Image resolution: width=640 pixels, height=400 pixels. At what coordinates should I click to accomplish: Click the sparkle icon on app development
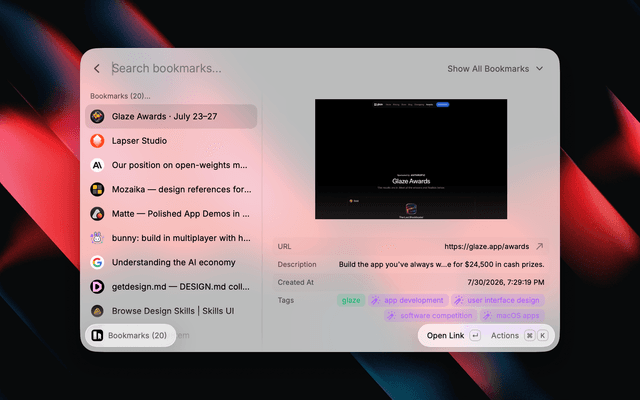click(x=376, y=300)
